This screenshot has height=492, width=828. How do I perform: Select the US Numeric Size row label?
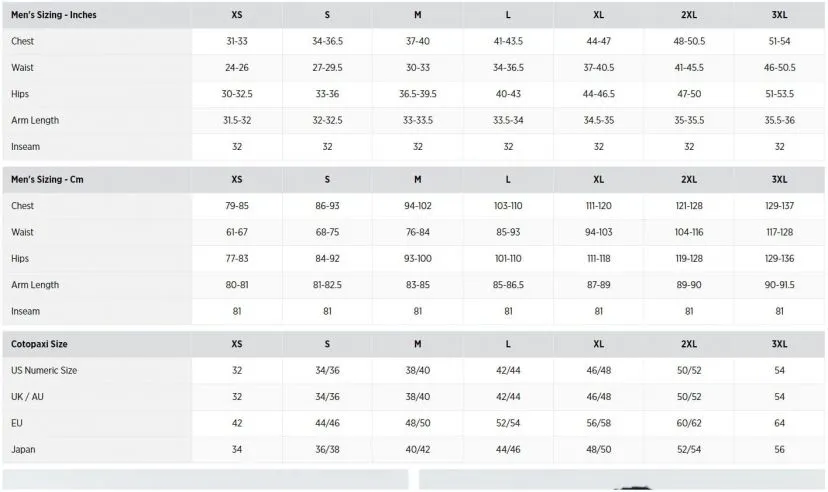tap(44, 371)
